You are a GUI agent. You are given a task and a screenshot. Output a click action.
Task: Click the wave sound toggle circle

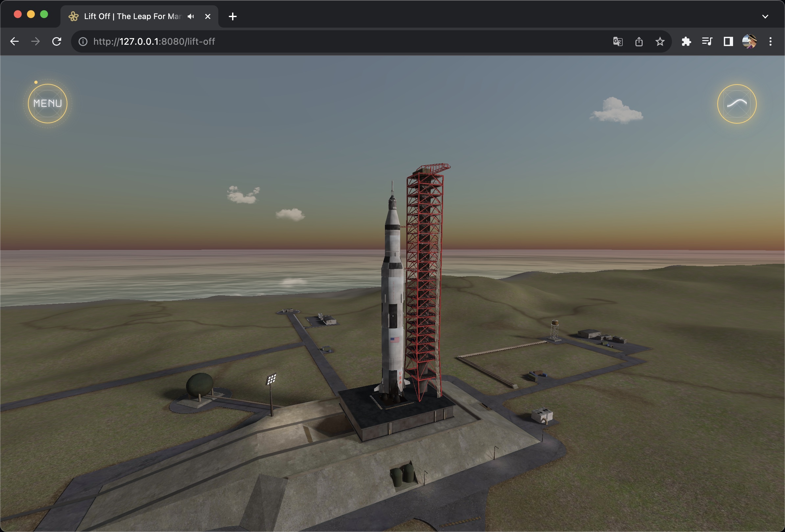tap(737, 104)
